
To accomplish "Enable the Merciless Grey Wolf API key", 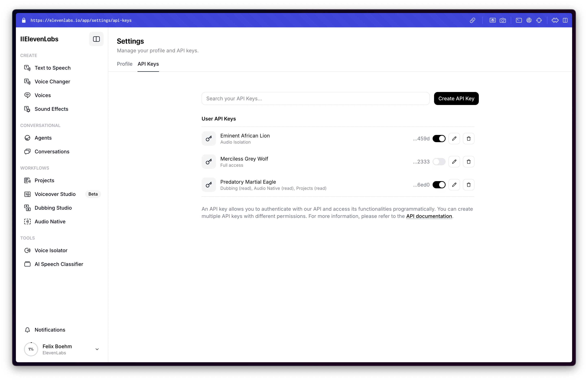I will click(x=439, y=162).
